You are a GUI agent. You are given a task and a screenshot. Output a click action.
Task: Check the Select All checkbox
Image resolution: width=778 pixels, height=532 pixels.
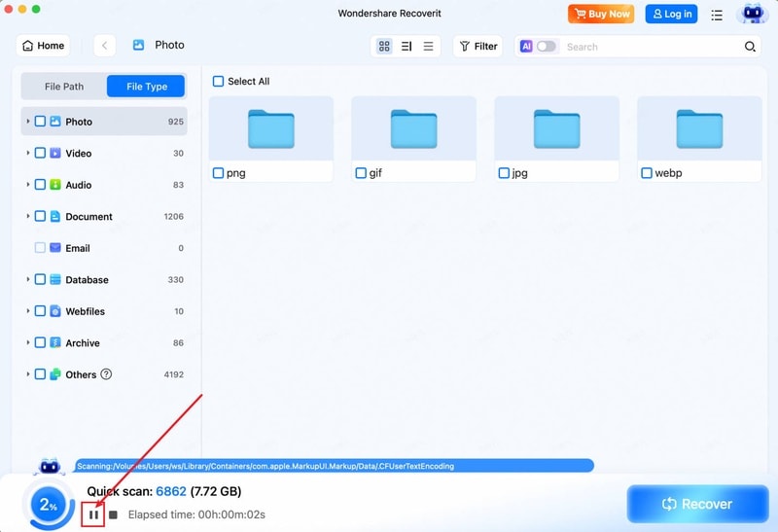tap(218, 82)
